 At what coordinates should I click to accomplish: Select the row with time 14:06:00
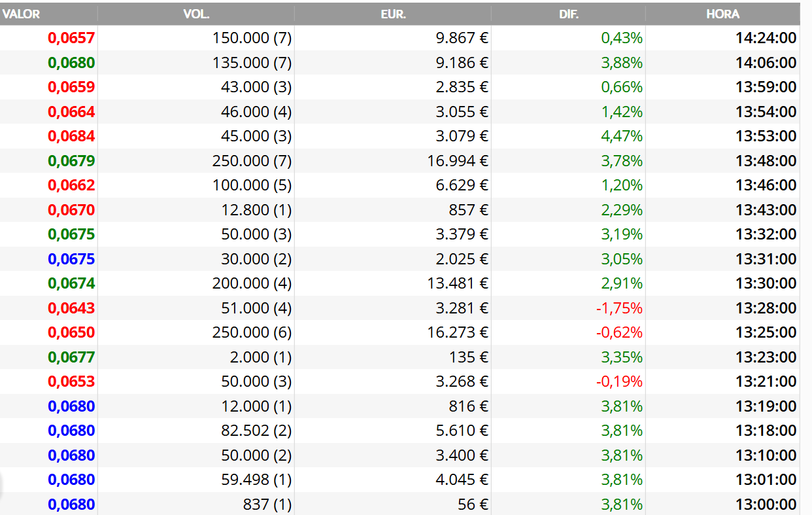tap(399, 63)
